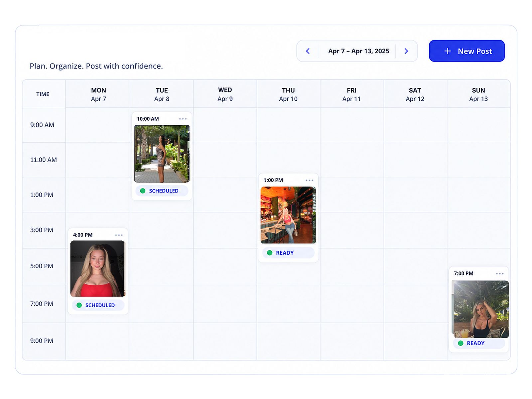Click the 3:00 PM time label
Viewport: 532px width, 399px height.
(42, 230)
